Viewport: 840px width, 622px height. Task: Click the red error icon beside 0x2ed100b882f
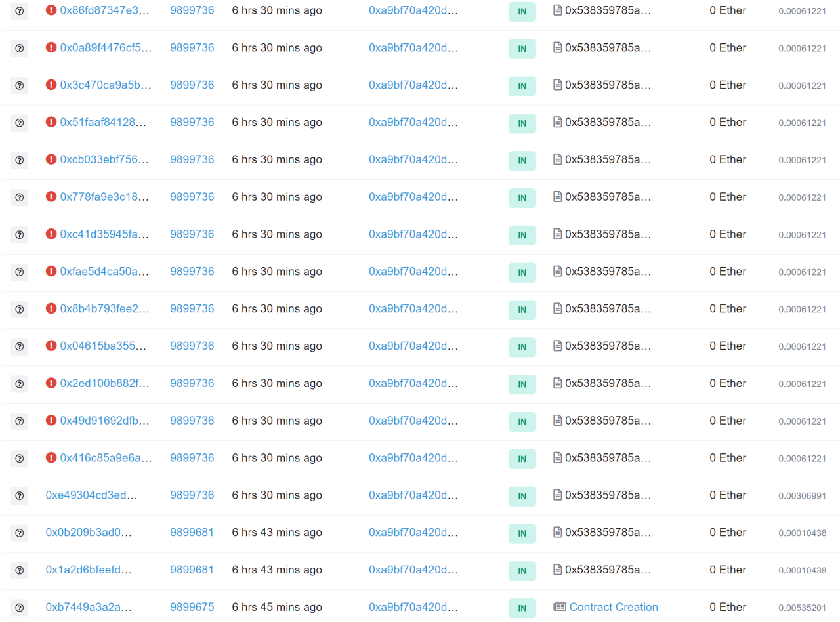pos(51,383)
